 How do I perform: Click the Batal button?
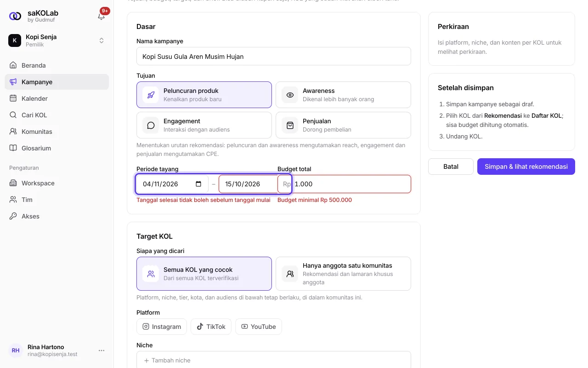451,167
